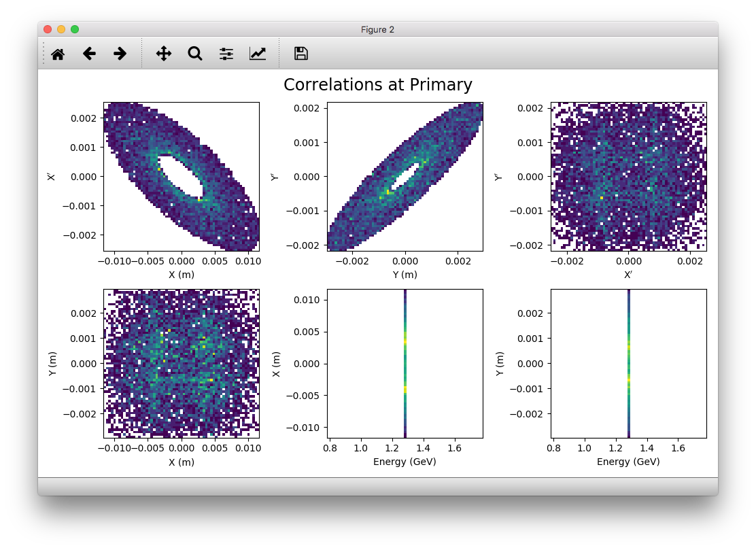The height and width of the screenshot is (550, 756).
Task: Save the figure with the floppy disk icon
Action: (x=301, y=54)
